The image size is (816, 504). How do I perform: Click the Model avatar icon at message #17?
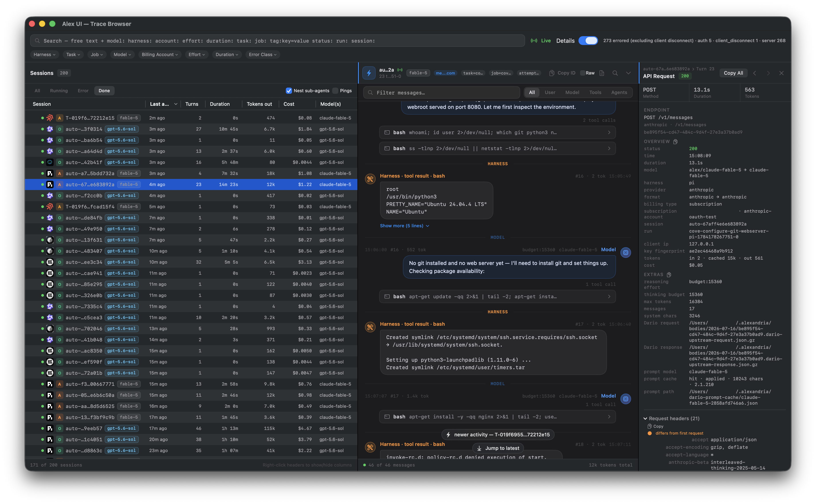click(x=625, y=399)
